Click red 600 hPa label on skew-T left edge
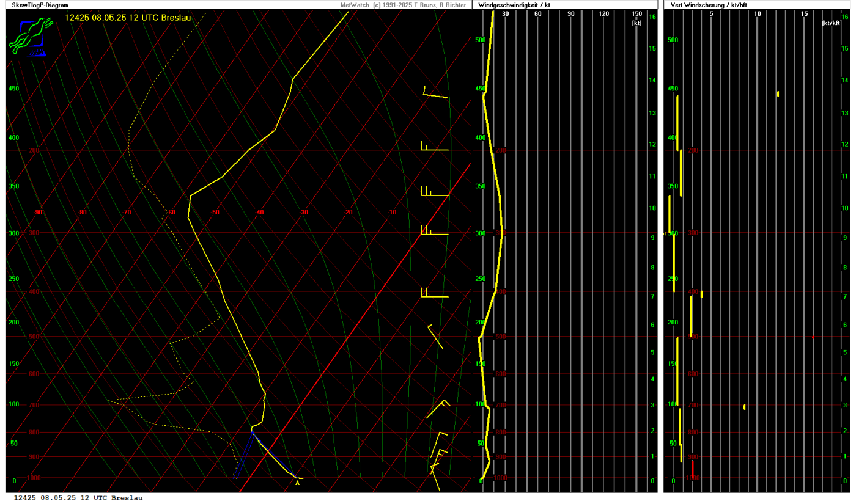 [x=34, y=374]
